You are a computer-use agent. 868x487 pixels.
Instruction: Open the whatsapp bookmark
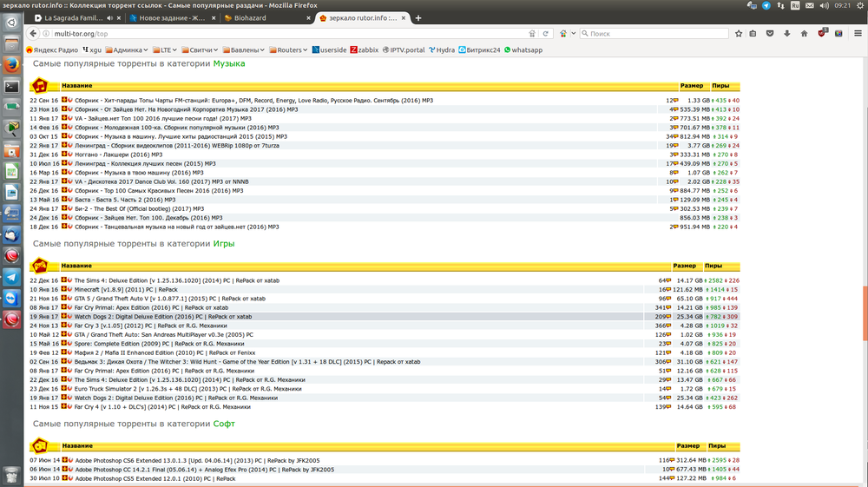(523, 49)
